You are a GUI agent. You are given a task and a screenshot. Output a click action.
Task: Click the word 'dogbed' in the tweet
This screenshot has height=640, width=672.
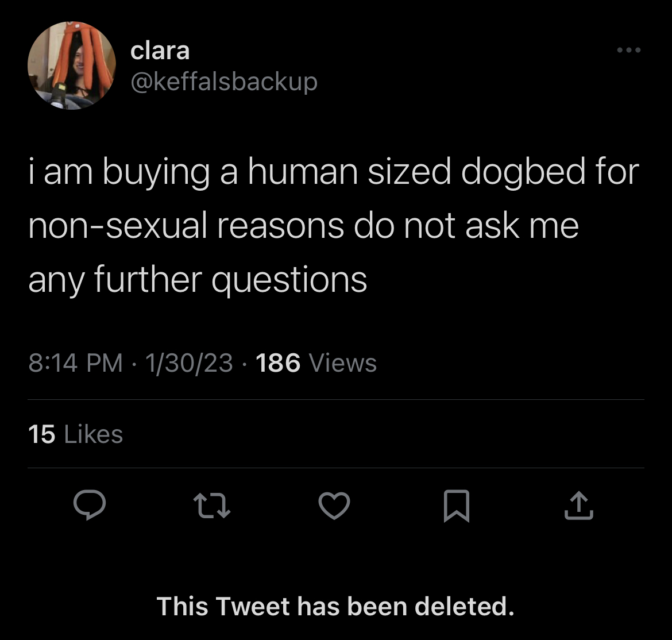coord(523,171)
